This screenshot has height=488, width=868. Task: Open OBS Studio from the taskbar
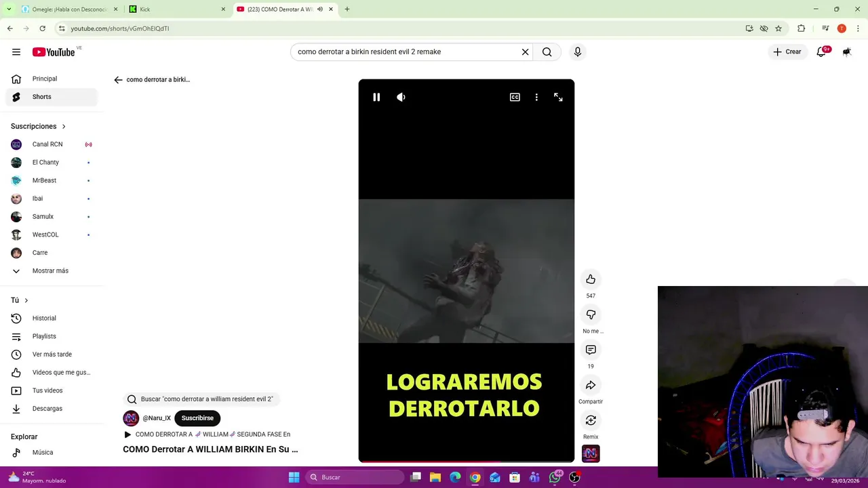tap(575, 477)
